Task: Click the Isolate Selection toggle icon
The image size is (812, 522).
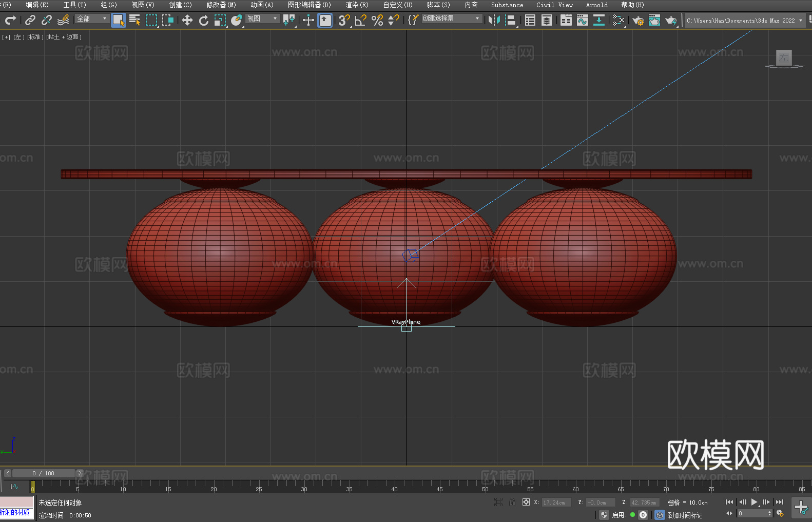Action: [x=498, y=502]
